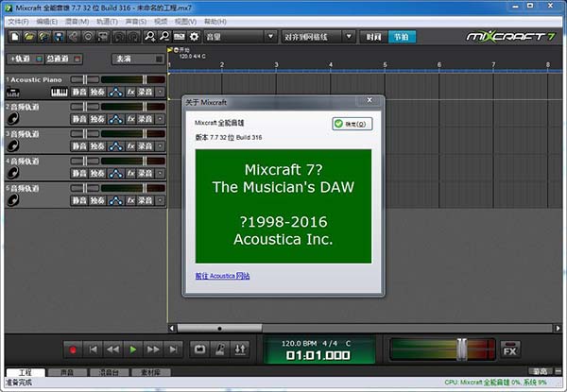
Task: Click the undo toolbar icon
Action: [x=119, y=37]
